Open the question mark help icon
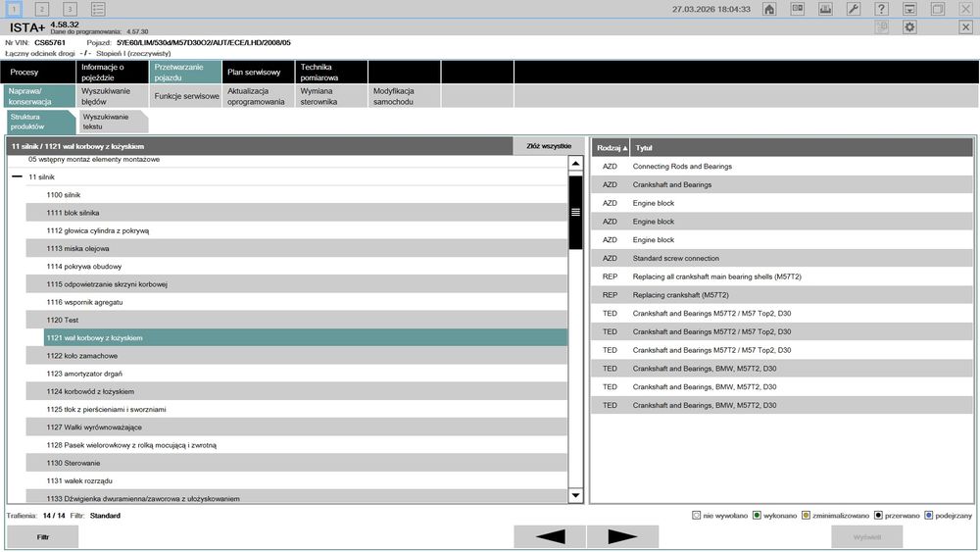The image size is (980, 552). coord(881,9)
